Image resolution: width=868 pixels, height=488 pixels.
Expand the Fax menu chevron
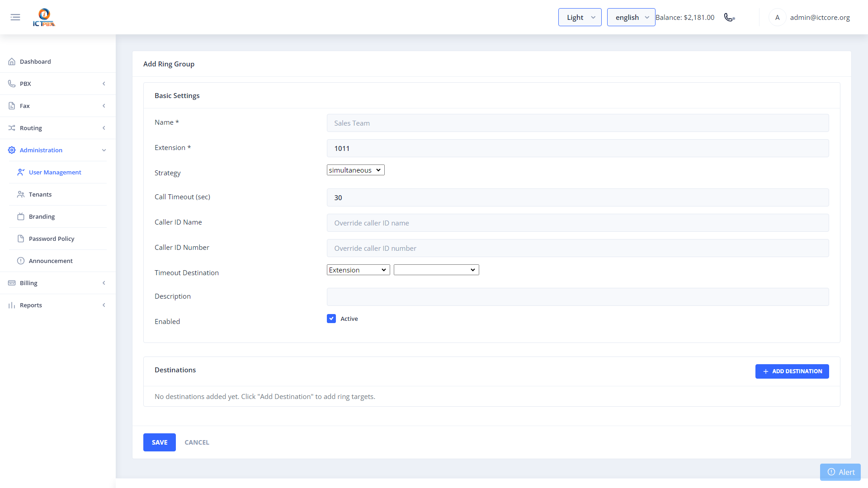104,106
